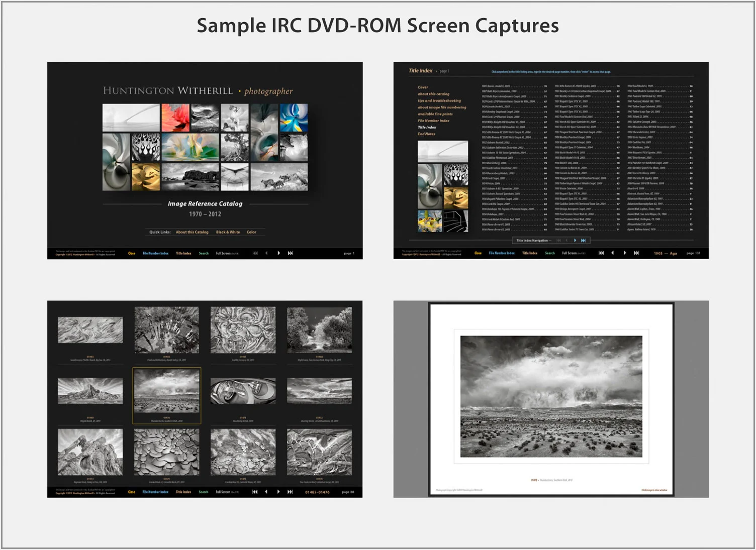This screenshot has width=756, height=550.
Task: Click Search on Title Index screen bar
Action: (x=550, y=253)
